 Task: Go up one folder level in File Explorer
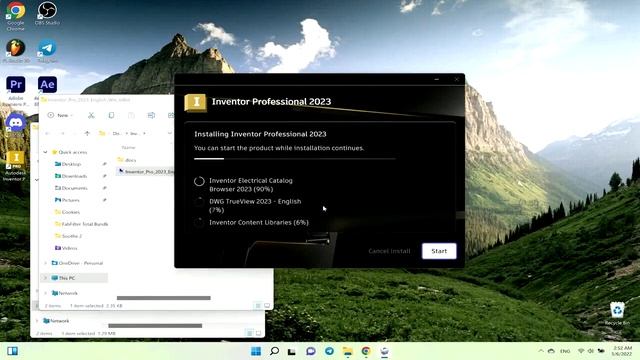(87, 133)
